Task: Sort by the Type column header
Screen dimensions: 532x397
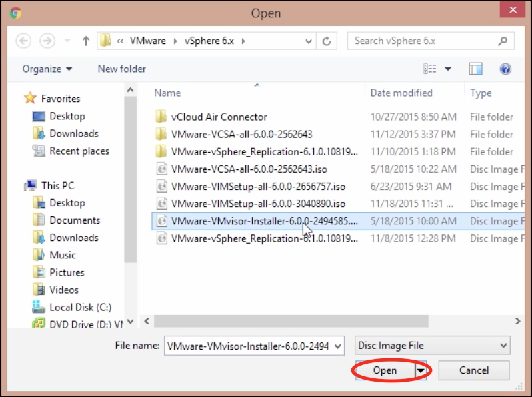Action: (x=481, y=93)
